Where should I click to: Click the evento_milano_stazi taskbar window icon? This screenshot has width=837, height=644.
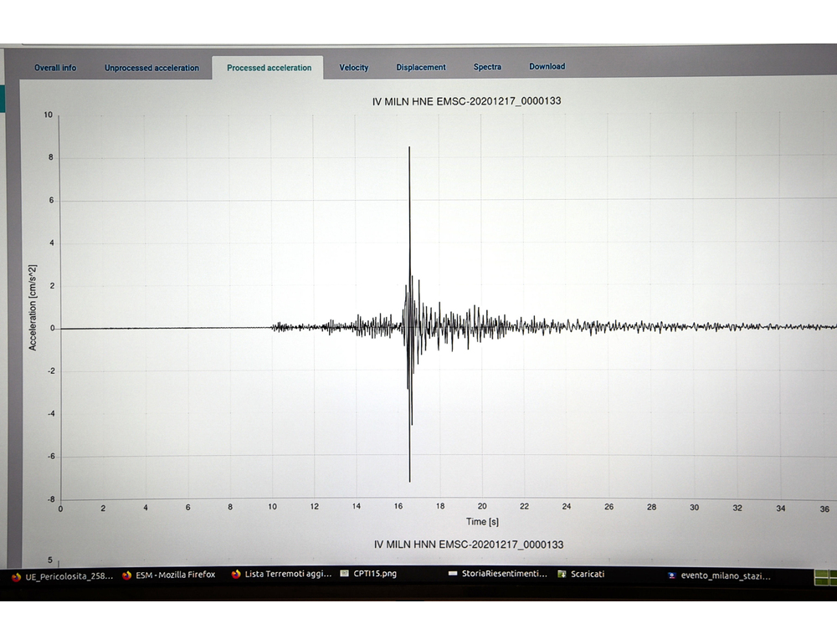pyautogui.click(x=671, y=575)
